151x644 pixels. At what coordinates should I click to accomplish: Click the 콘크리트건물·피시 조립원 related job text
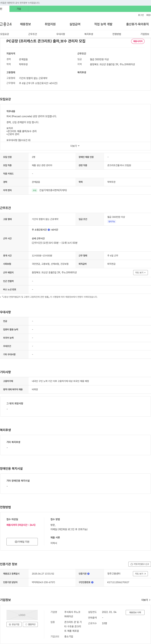(x=119, y=165)
